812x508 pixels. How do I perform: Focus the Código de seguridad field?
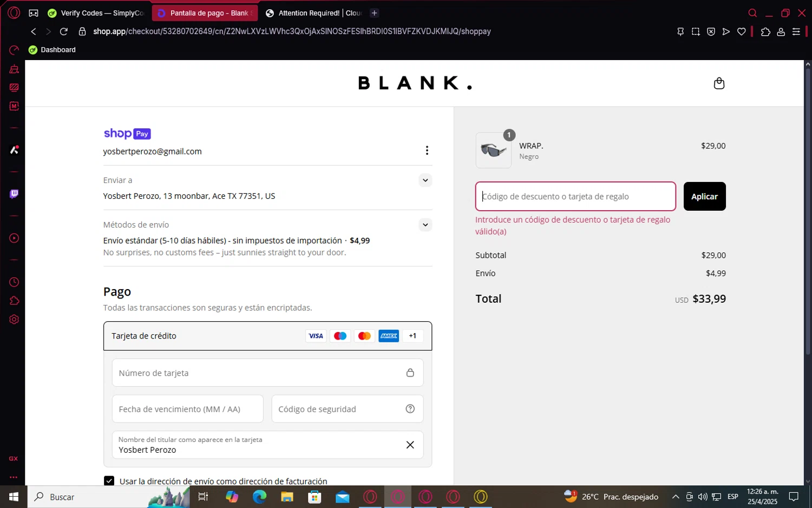[347, 409]
